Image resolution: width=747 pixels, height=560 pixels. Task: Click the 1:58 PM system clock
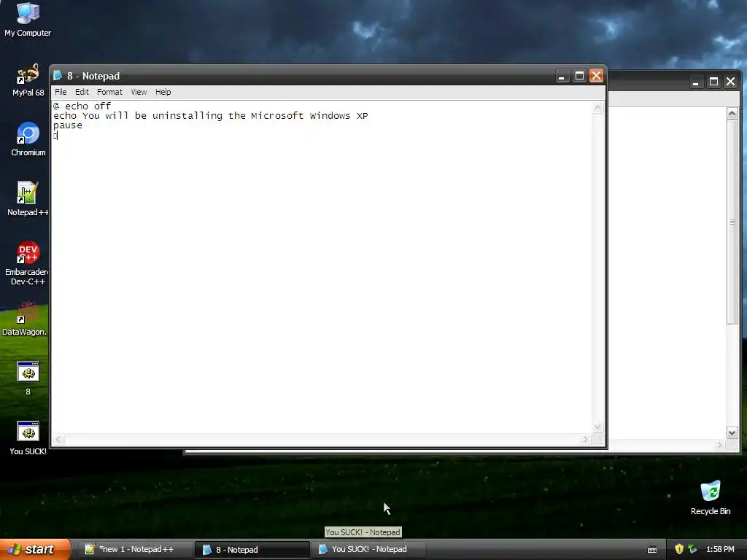[x=720, y=549]
